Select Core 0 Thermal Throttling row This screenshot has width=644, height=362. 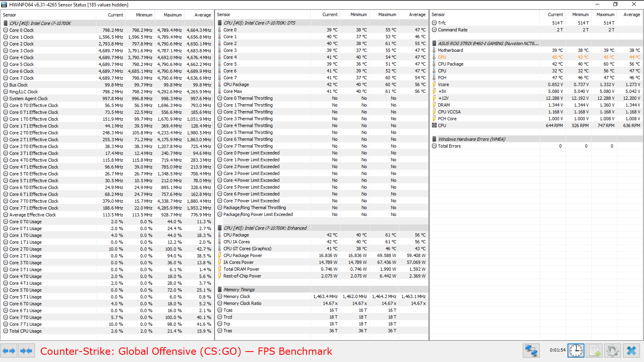tap(322, 98)
